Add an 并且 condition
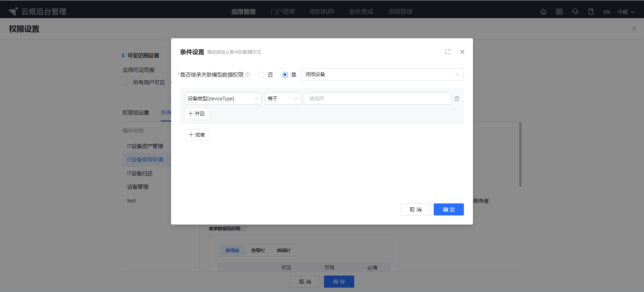This screenshot has height=292, width=644. [197, 114]
